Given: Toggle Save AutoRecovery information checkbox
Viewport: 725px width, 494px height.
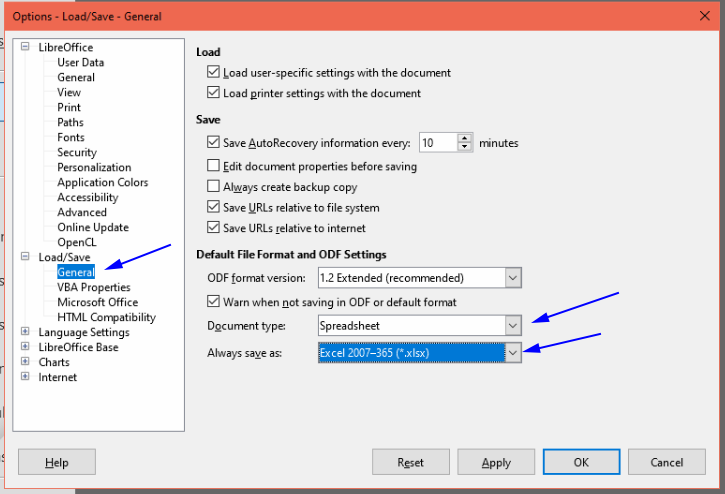Looking at the screenshot, I should (x=213, y=142).
